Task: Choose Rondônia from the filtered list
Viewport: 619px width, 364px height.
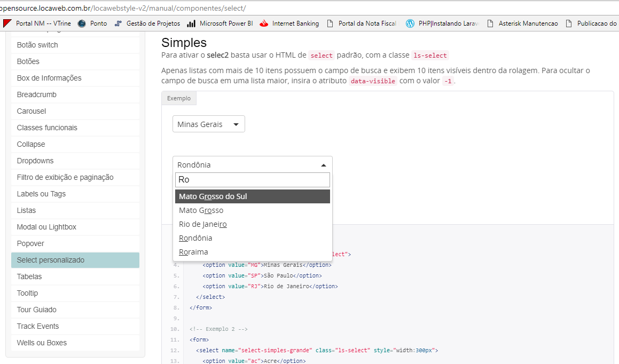Action: [252, 238]
